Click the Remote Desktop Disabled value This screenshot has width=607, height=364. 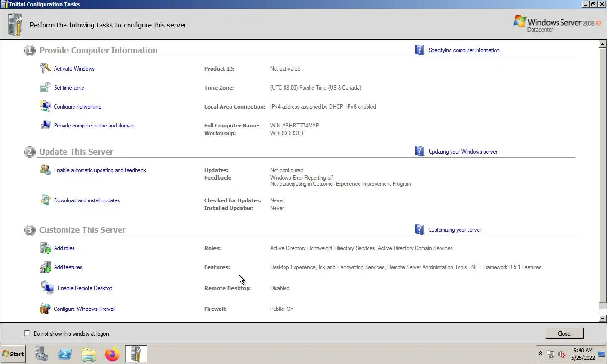(280, 288)
